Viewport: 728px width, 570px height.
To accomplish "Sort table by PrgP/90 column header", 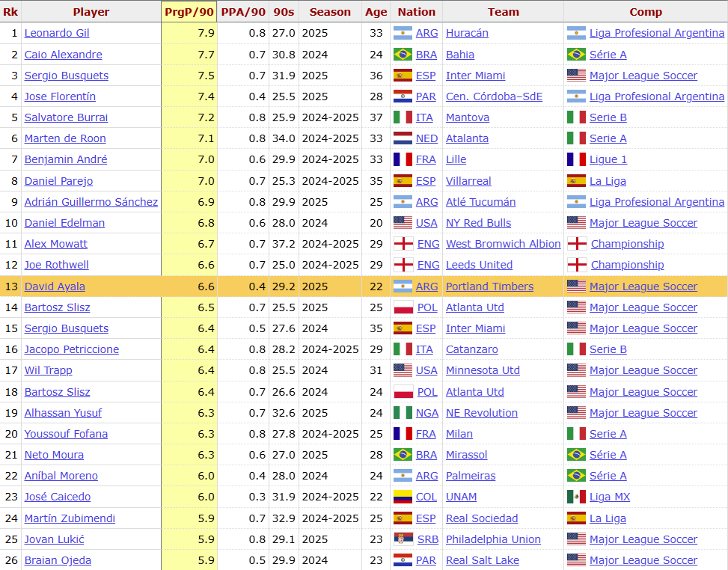I will click(189, 12).
